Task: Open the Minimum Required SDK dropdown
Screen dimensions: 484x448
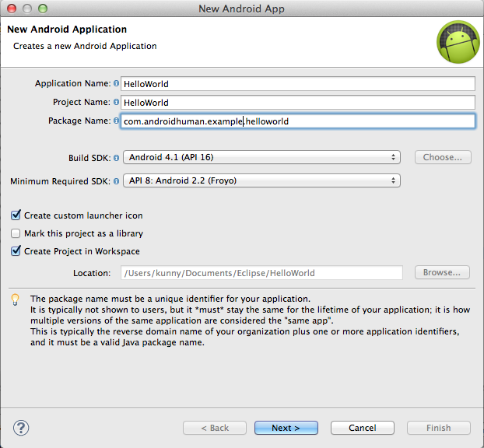Action: [x=261, y=180]
